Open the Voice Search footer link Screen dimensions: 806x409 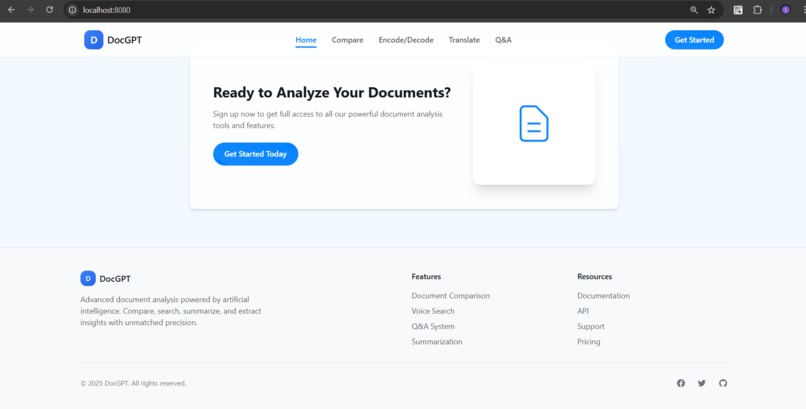click(433, 311)
